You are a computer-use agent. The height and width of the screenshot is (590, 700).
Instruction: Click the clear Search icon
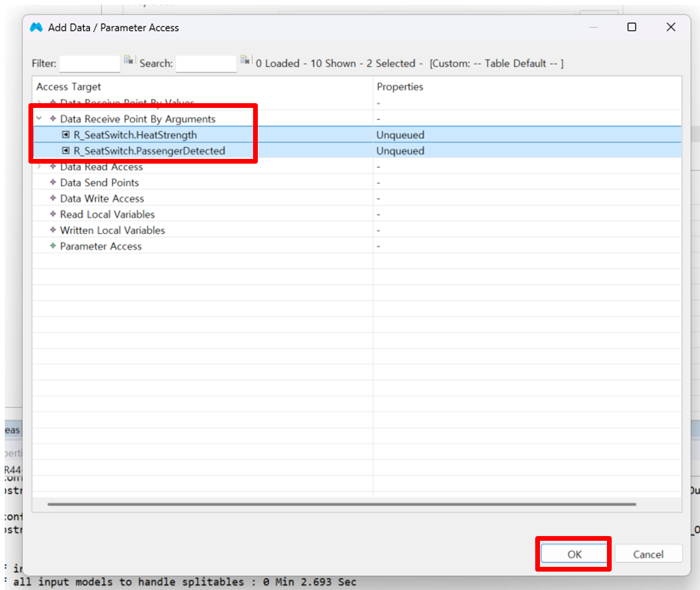point(244,60)
